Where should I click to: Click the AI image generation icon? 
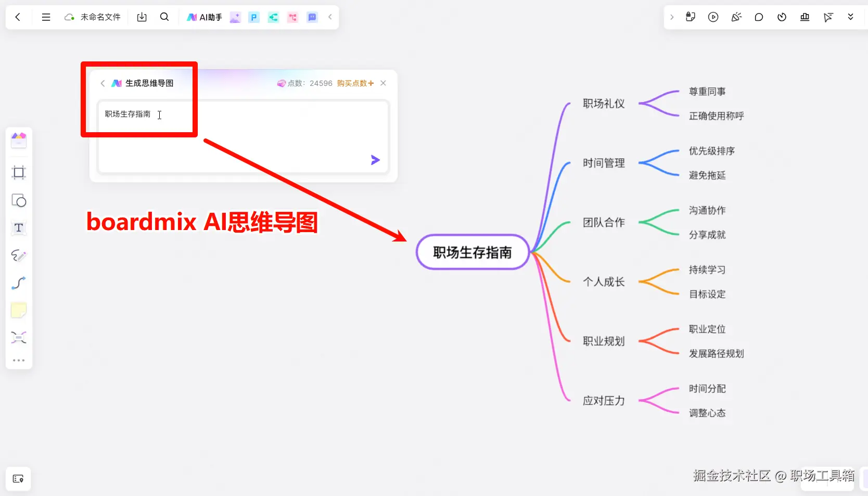click(x=235, y=17)
